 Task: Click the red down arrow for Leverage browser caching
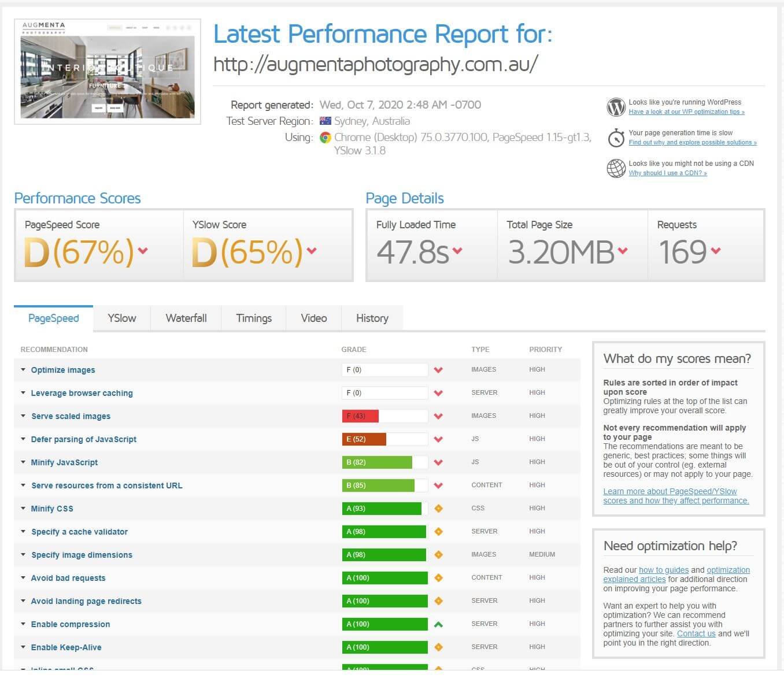click(x=438, y=393)
